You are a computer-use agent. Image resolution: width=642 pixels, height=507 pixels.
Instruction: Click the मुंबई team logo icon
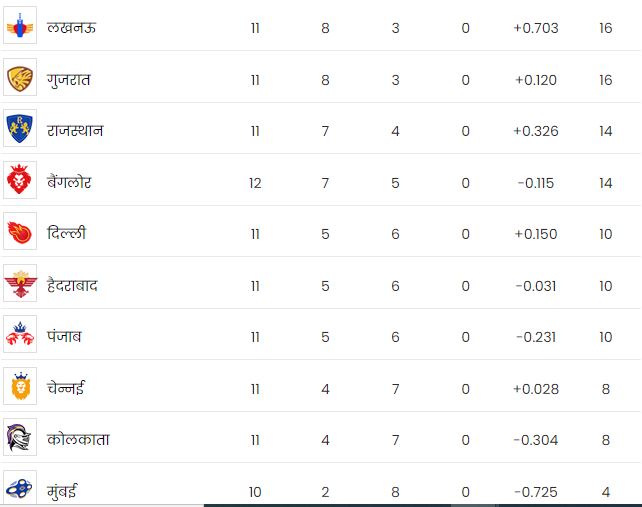[20, 488]
